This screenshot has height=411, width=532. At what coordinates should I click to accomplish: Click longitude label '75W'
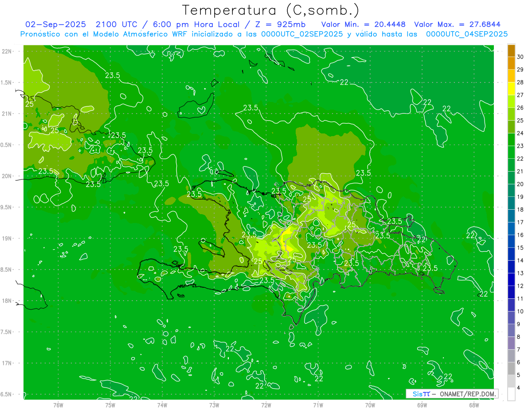pyautogui.click(x=110, y=405)
